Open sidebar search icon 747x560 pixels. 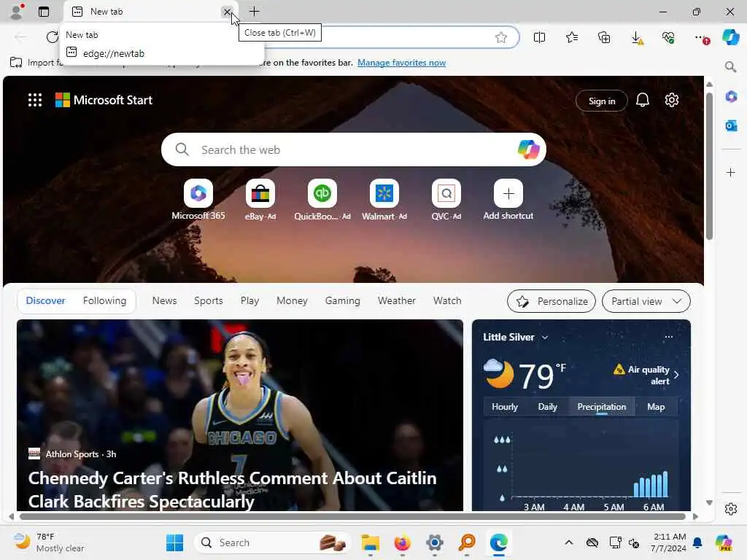[730, 66]
